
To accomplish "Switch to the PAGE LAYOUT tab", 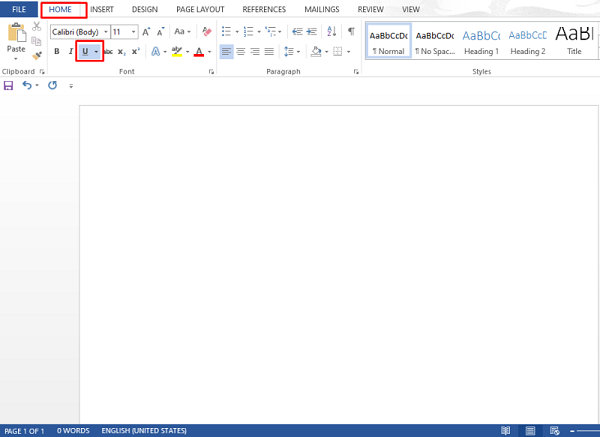I will 199,9.
